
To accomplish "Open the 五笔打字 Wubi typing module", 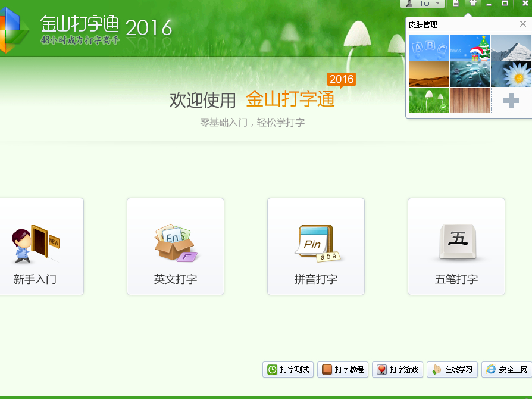I will tap(456, 247).
